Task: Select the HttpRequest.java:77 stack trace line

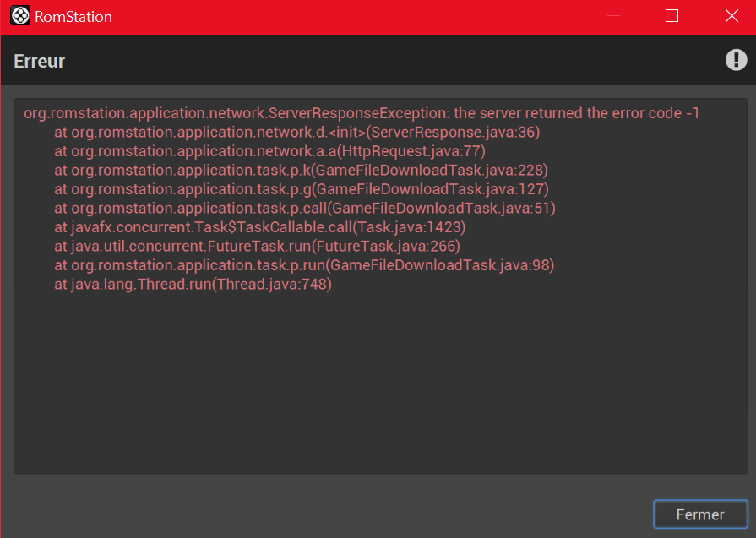Action: 269,151
